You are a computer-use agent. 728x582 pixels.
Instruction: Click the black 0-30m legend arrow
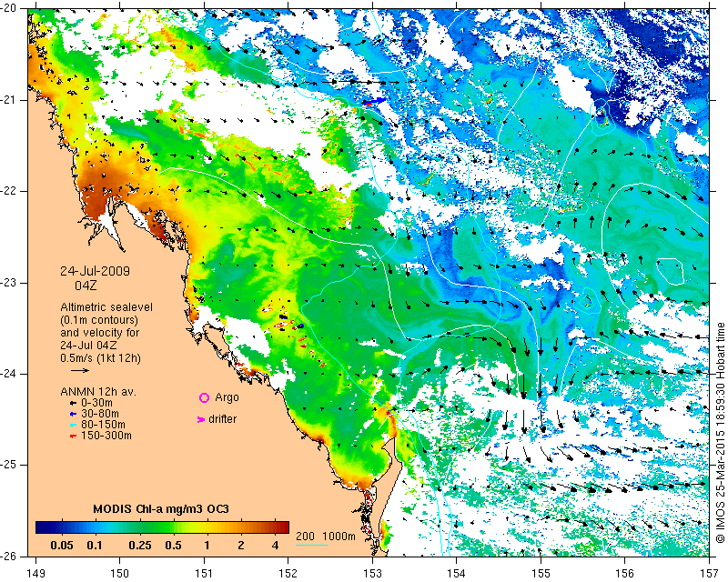[x=73, y=403]
